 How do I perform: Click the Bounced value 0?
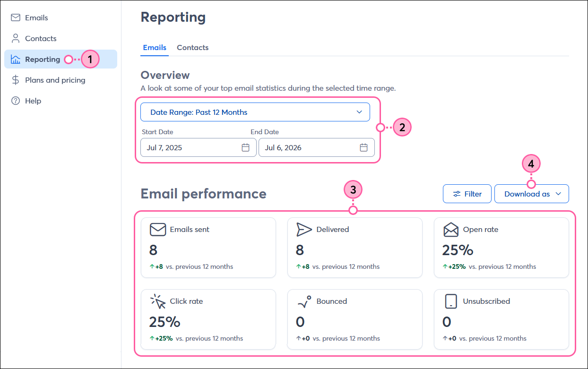(300, 322)
